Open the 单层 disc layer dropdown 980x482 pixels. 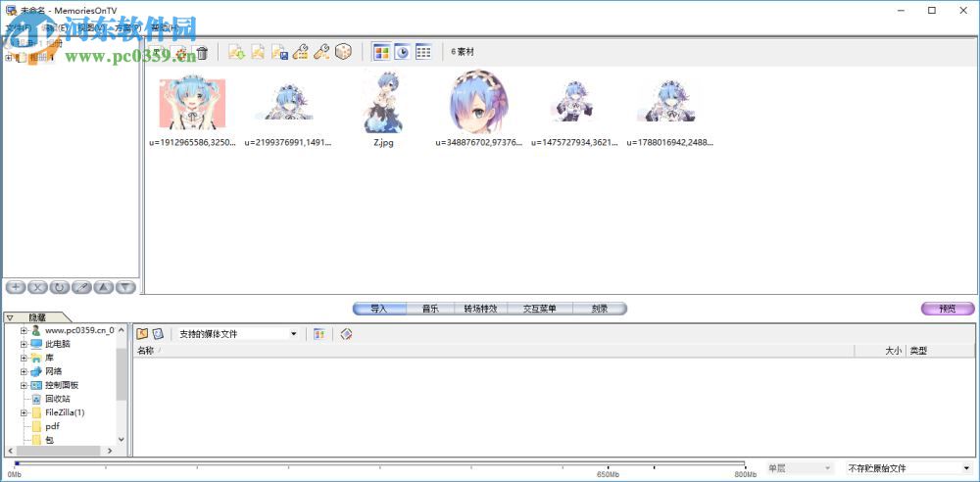click(801, 468)
